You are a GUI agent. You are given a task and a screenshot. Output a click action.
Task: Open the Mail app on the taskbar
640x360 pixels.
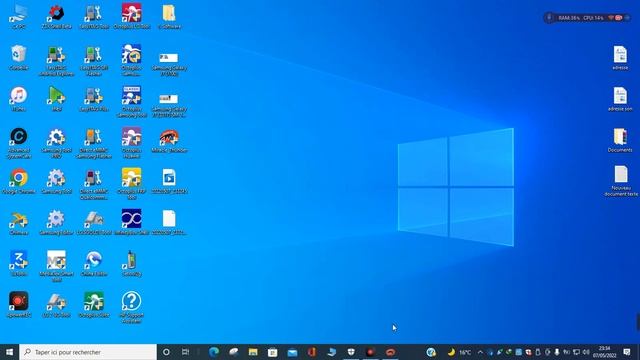click(292, 352)
